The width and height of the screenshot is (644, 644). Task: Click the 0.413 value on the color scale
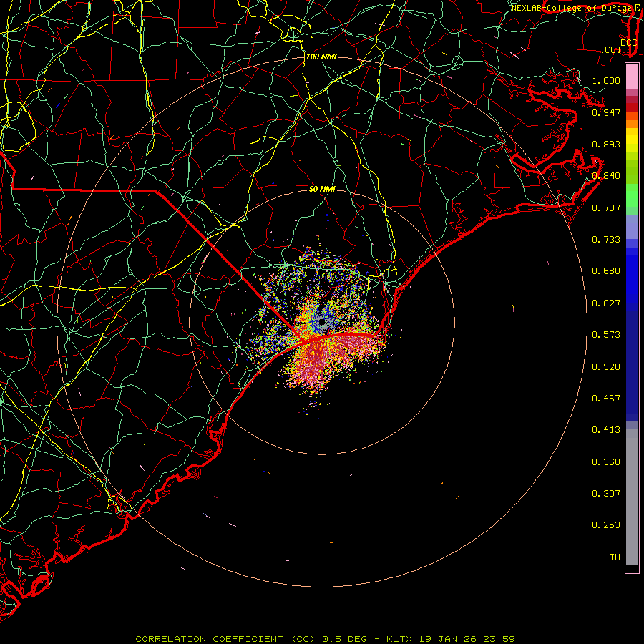click(606, 430)
